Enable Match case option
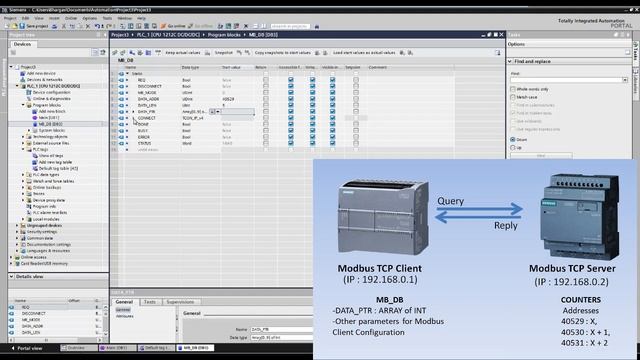The width and height of the screenshot is (640, 360). click(513, 97)
